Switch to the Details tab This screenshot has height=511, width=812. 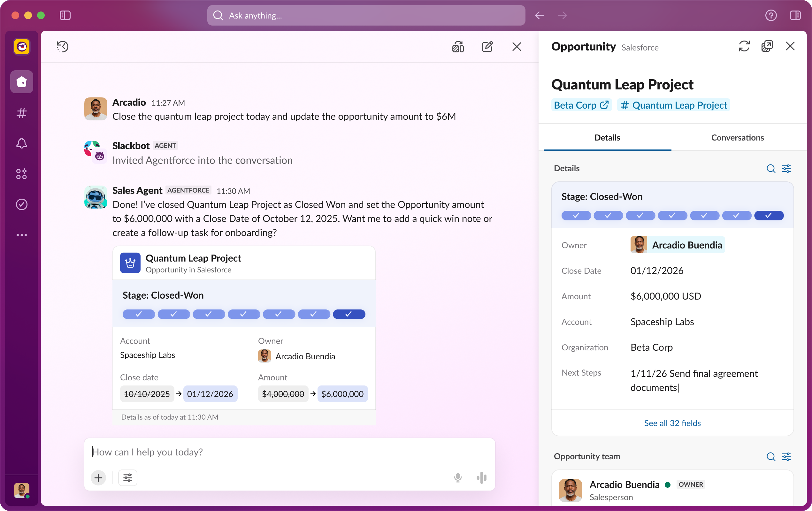pos(607,138)
